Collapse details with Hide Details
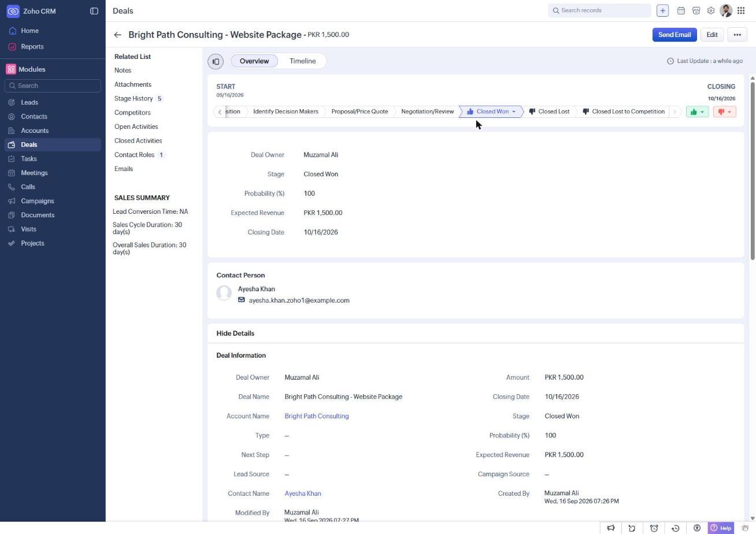This screenshot has height=534, width=756. pos(235,333)
